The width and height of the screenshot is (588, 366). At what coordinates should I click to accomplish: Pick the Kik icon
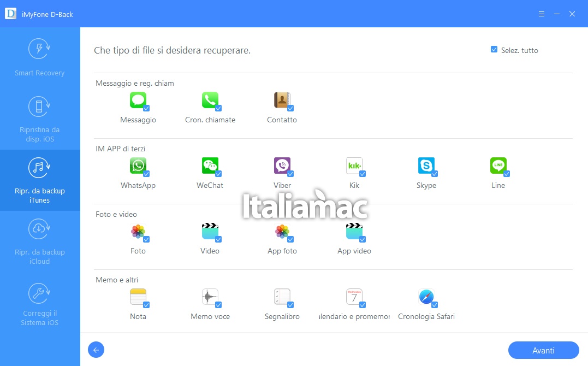click(x=354, y=166)
